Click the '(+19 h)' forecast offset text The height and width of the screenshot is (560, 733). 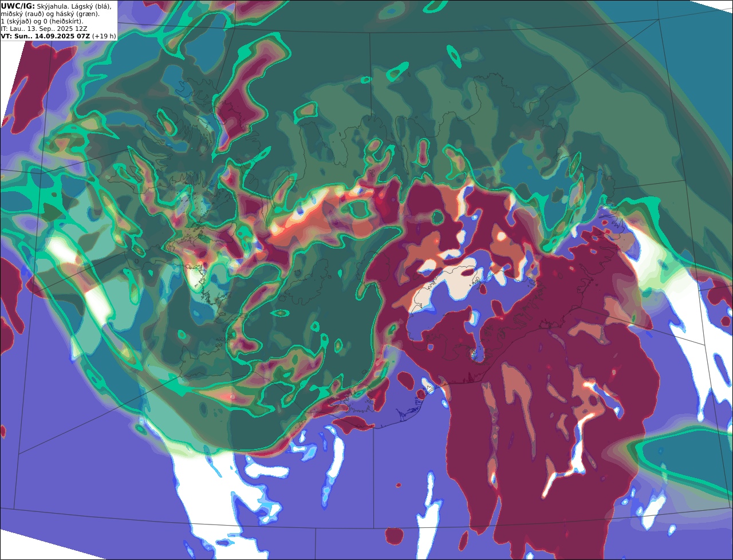[x=104, y=36]
